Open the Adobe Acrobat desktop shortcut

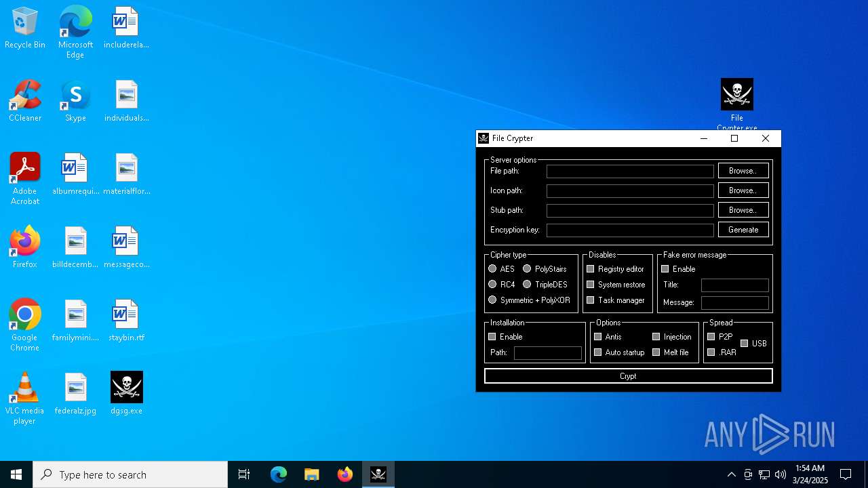25,179
